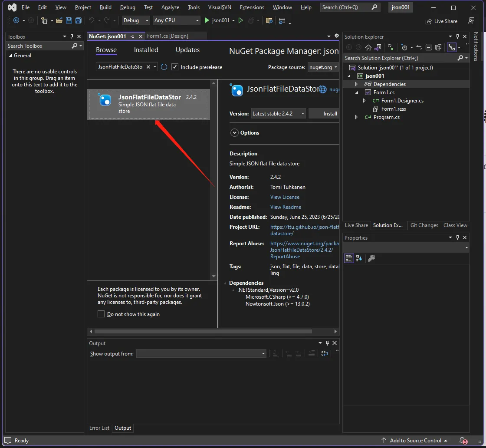Select JsonFlatFileDataStore package in results list

(x=148, y=105)
